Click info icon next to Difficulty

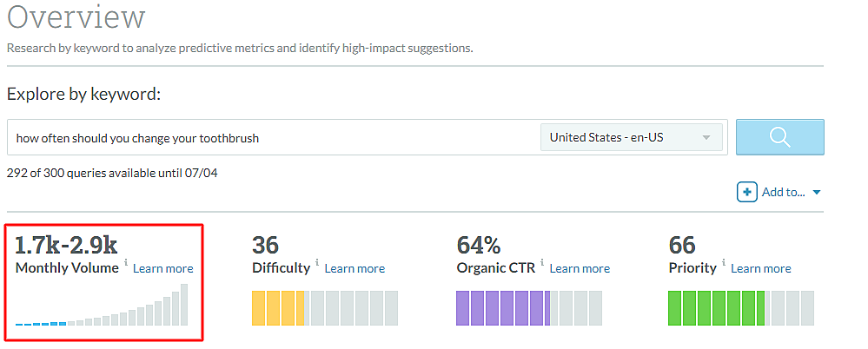[316, 263]
